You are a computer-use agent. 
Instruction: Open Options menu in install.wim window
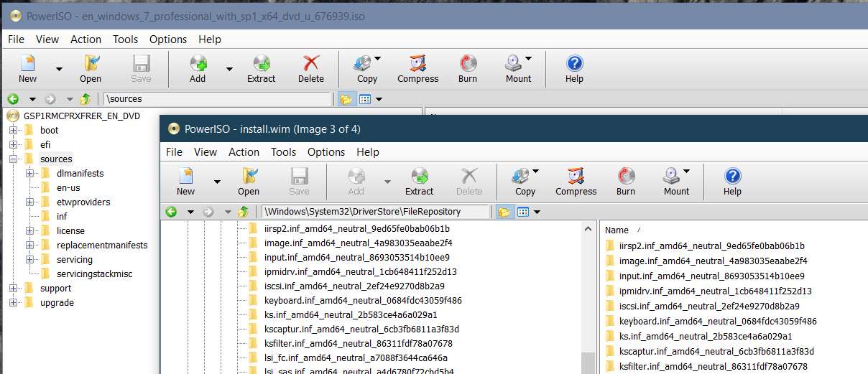[x=326, y=152]
